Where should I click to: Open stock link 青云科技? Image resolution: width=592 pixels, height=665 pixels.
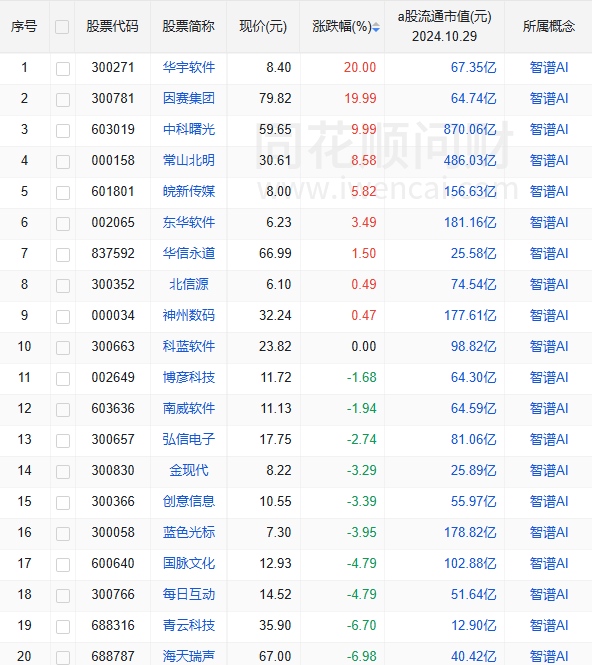(189, 624)
